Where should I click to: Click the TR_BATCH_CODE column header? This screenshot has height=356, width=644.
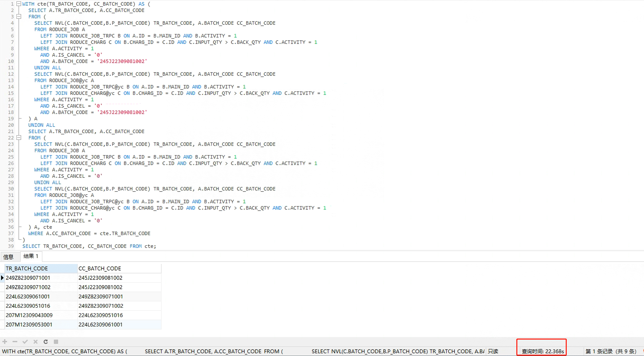(x=41, y=268)
